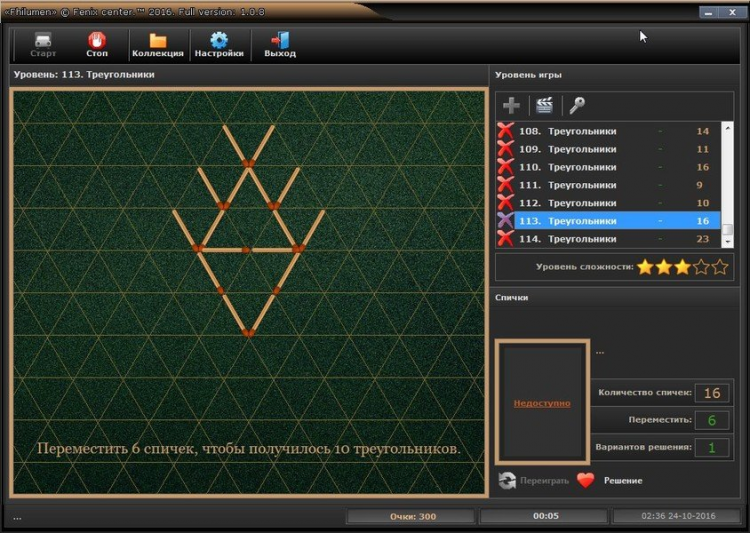Click the 00:05 timer in status bar
This screenshot has width=750, height=533.
pos(546,516)
